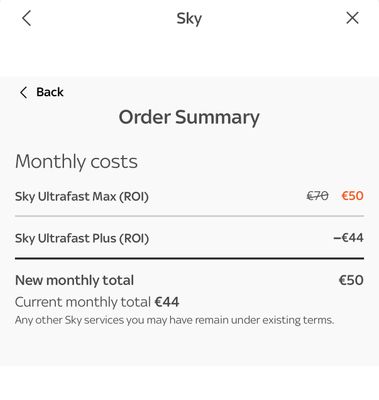Click the struck-through €70 original price
Screen dimensions: 379x400
[317, 196]
